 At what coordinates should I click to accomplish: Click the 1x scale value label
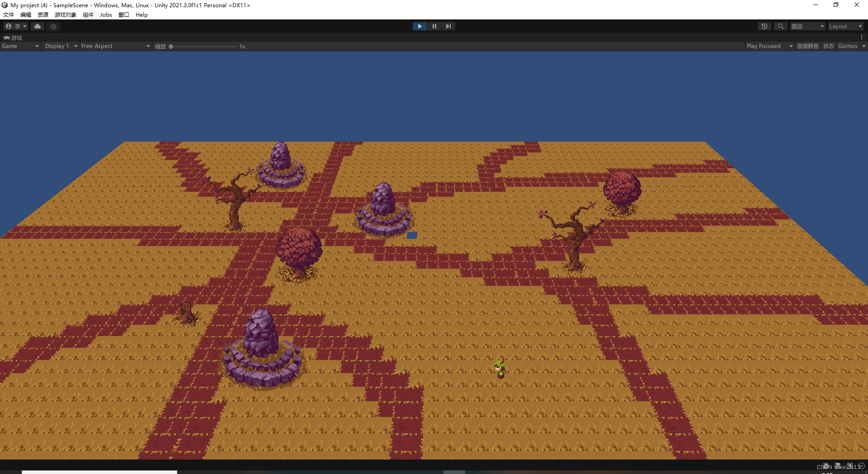pyautogui.click(x=242, y=47)
